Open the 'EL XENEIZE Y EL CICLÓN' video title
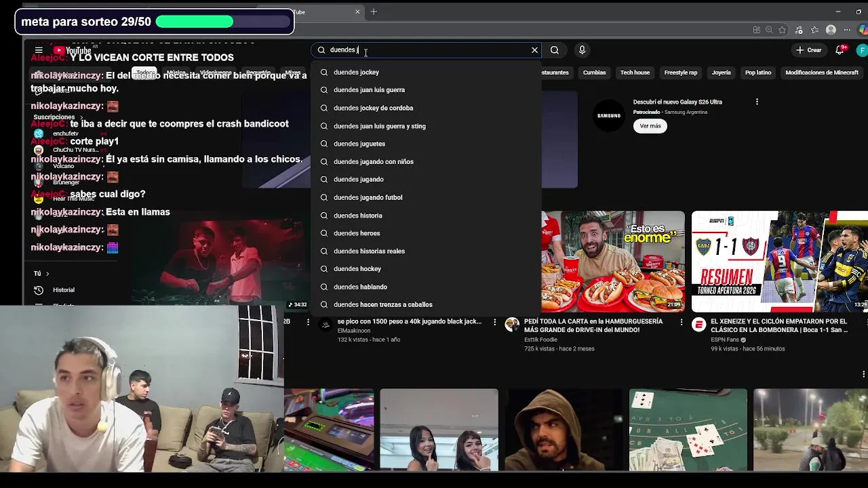The width and height of the screenshot is (868, 488). pyautogui.click(x=779, y=325)
